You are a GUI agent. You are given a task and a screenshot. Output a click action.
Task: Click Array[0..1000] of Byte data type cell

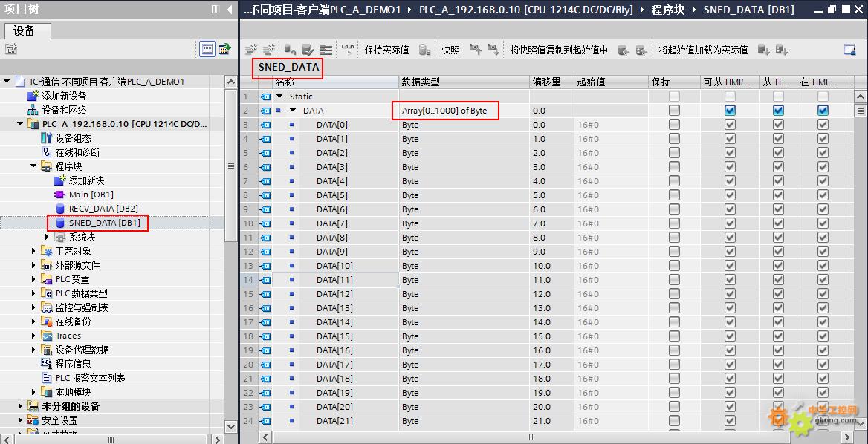(464, 111)
